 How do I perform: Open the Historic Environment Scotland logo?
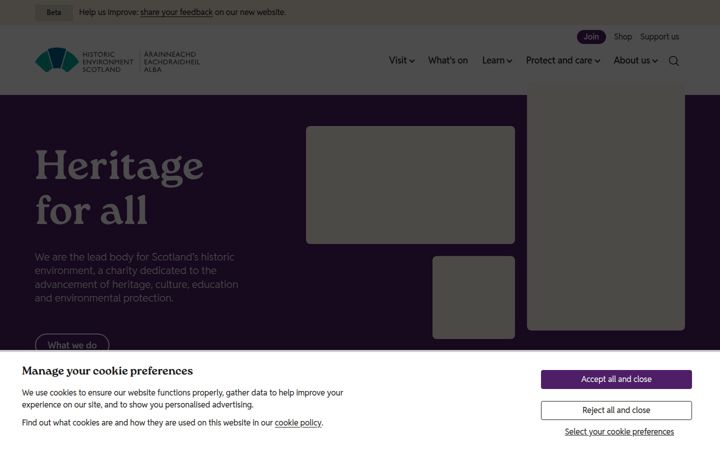[118, 61]
